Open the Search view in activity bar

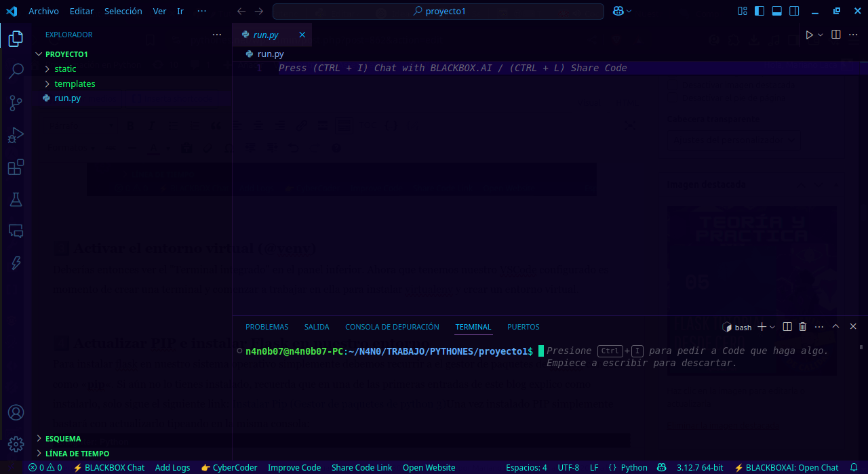click(x=16, y=71)
